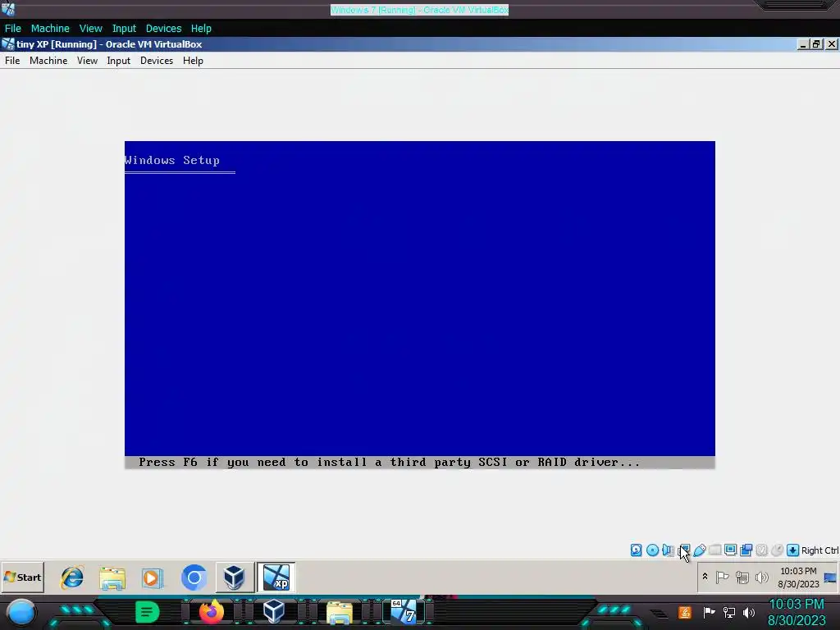Open the USB devices indicator in status bar
840x630 pixels.
click(699, 550)
